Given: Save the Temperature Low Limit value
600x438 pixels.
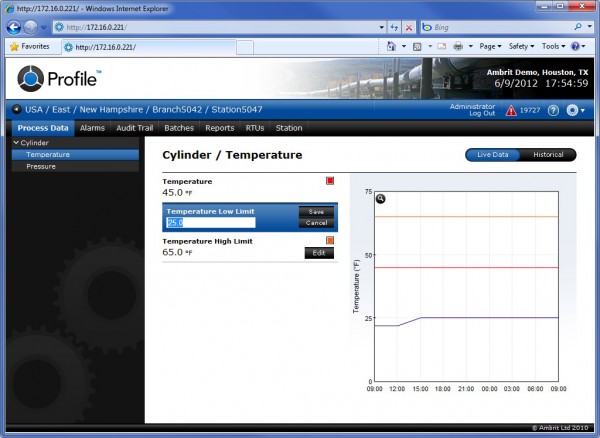Looking at the screenshot, I should pyautogui.click(x=316, y=212).
